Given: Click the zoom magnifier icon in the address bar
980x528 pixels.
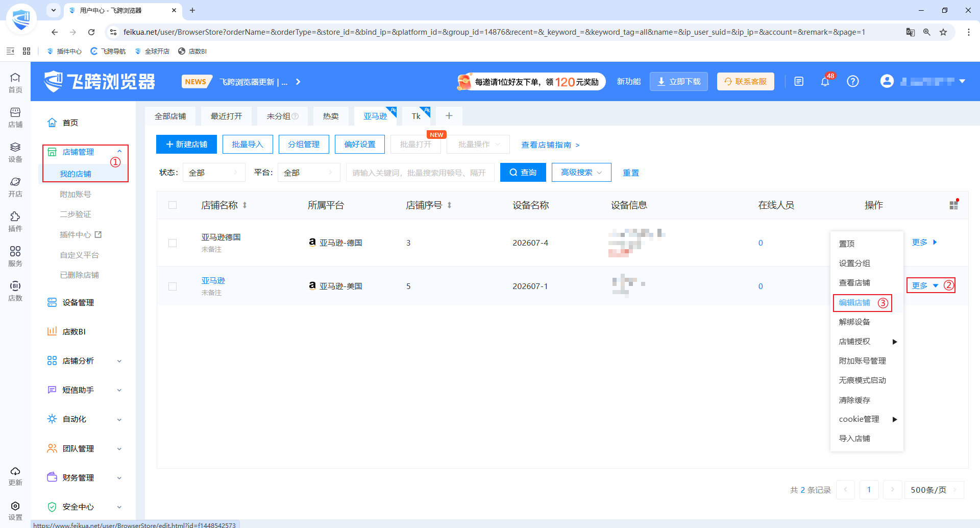Looking at the screenshot, I should [x=927, y=32].
